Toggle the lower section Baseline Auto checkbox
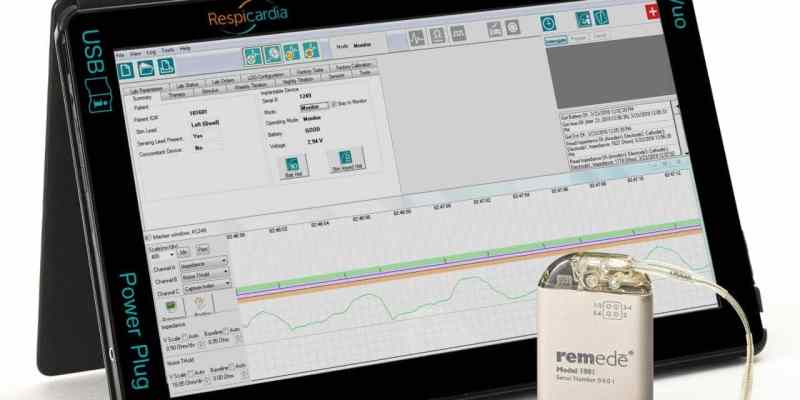 tap(232, 366)
